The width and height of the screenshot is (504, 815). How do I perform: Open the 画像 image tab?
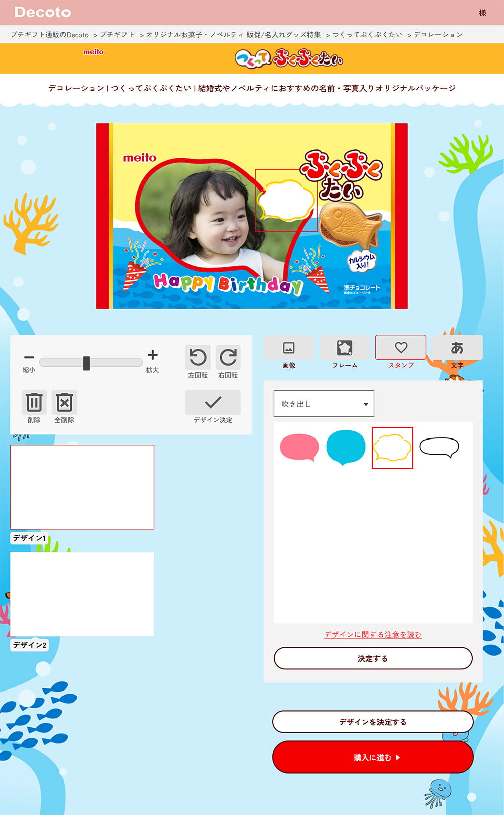pyautogui.click(x=289, y=348)
